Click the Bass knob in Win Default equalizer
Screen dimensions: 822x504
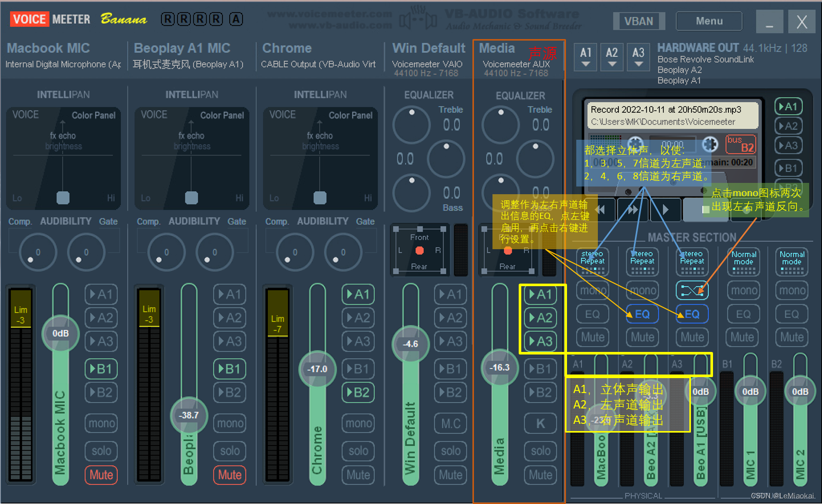411,193
